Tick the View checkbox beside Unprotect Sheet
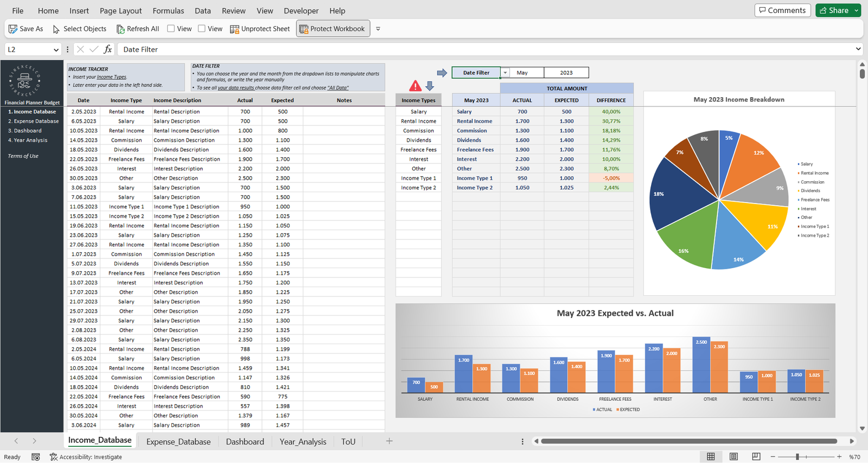The height and width of the screenshot is (463, 868). (x=202, y=29)
